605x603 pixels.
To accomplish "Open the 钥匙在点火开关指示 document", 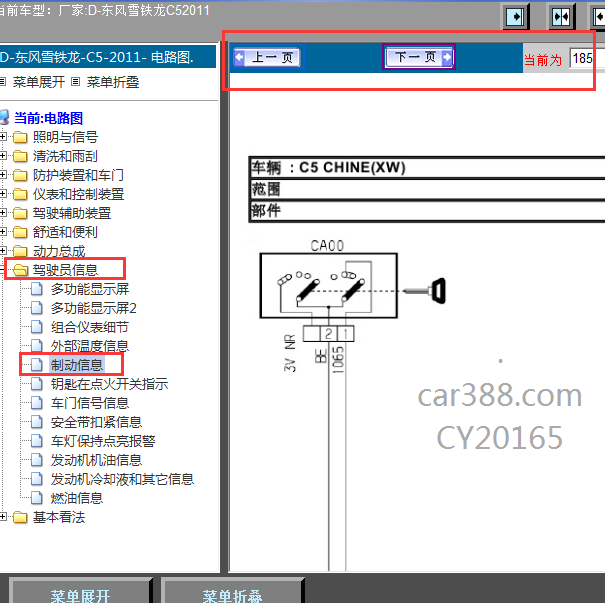I will tap(109, 384).
